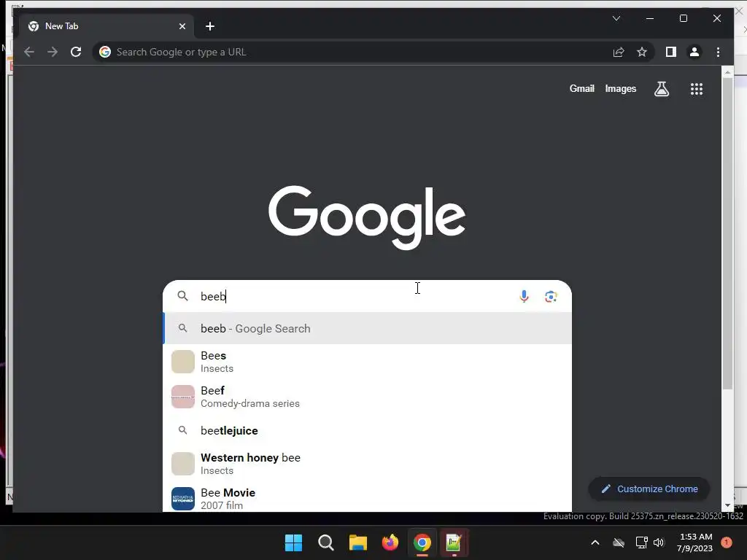747x560 pixels.
Task: Open the Windows Start menu
Action: pyautogui.click(x=293, y=542)
